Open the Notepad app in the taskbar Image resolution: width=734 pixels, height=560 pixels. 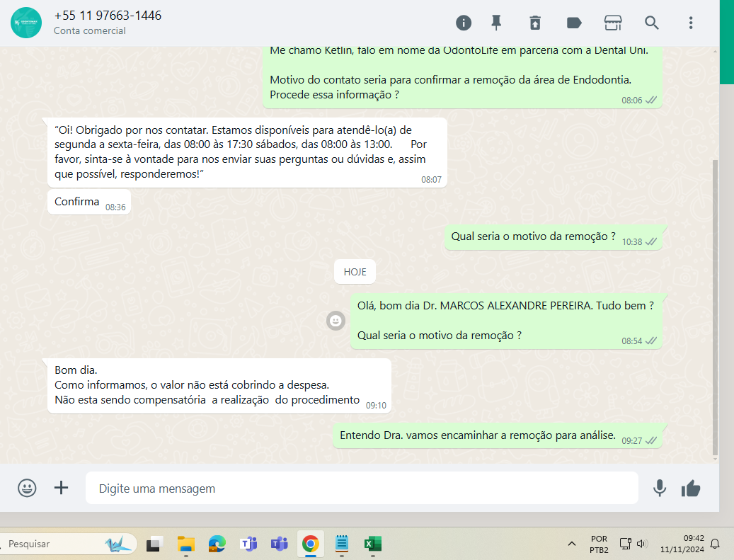[x=342, y=544]
